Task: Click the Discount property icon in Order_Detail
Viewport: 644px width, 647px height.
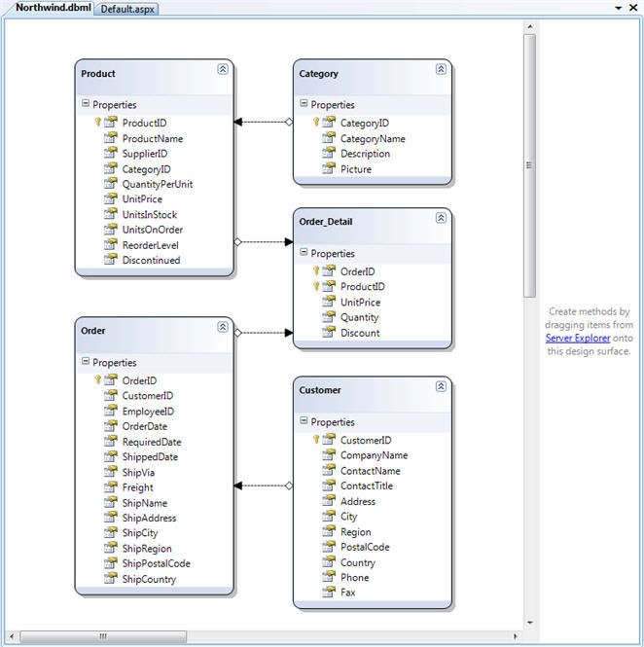Action: 329,332
